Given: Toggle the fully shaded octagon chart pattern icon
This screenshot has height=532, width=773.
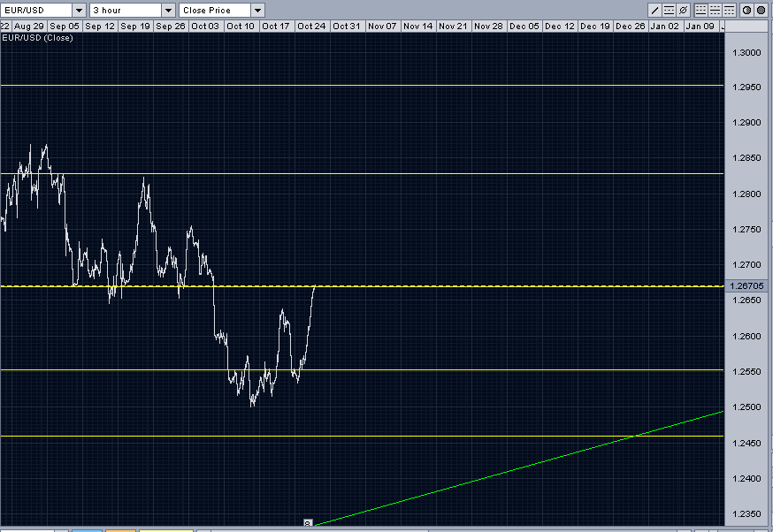Looking at the screenshot, I should coord(761,9).
